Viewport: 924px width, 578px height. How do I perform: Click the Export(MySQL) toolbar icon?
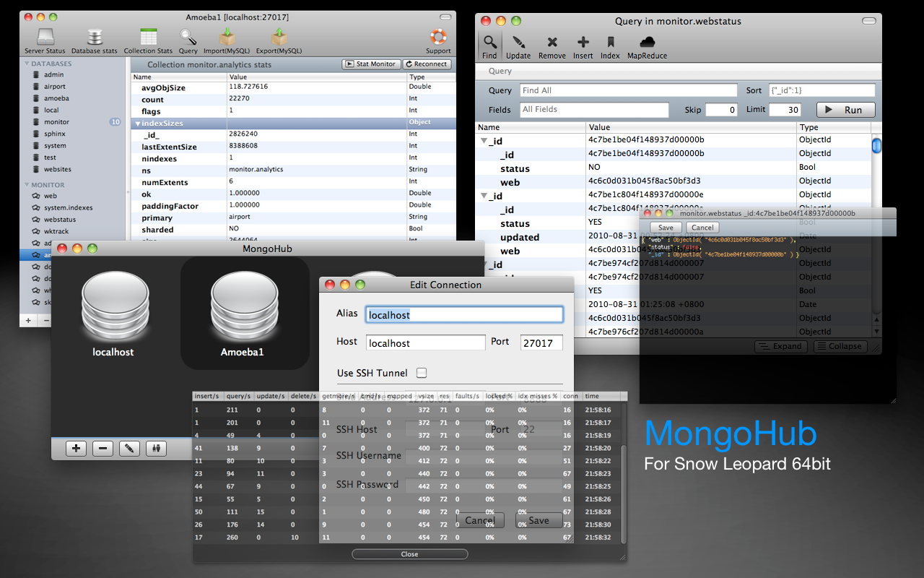[279, 38]
